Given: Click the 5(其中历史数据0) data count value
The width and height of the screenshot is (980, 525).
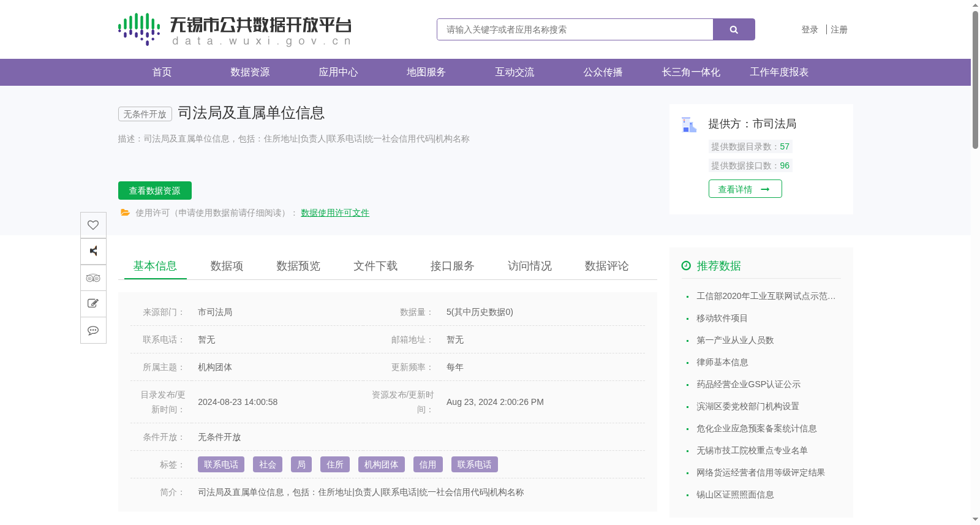Looking at the screenshot, I should 480,312.
